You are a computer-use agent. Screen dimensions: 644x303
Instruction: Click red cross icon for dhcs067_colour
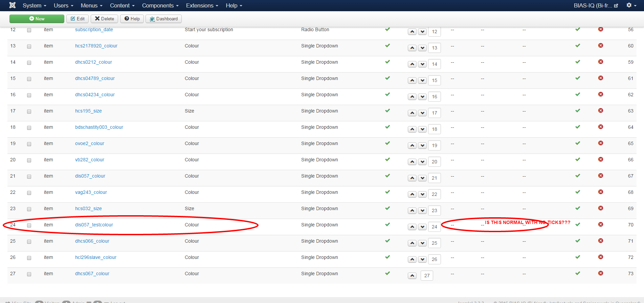(x=601, y=273)
